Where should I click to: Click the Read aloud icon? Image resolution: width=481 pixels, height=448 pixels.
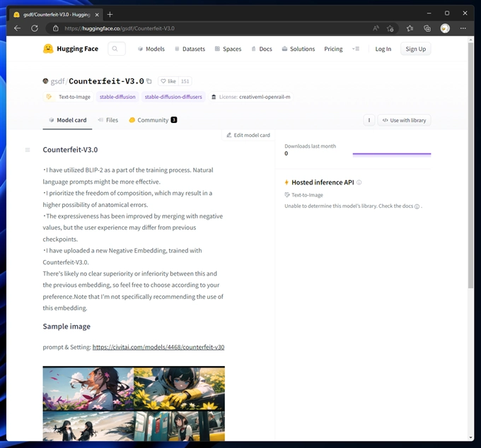(x=376, y=28)
